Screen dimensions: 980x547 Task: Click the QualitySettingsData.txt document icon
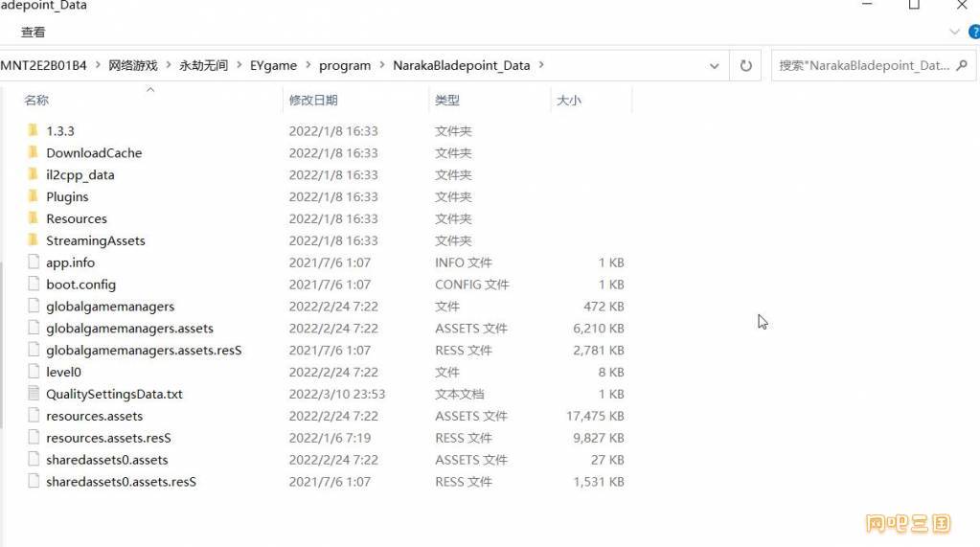pos(34,393)
